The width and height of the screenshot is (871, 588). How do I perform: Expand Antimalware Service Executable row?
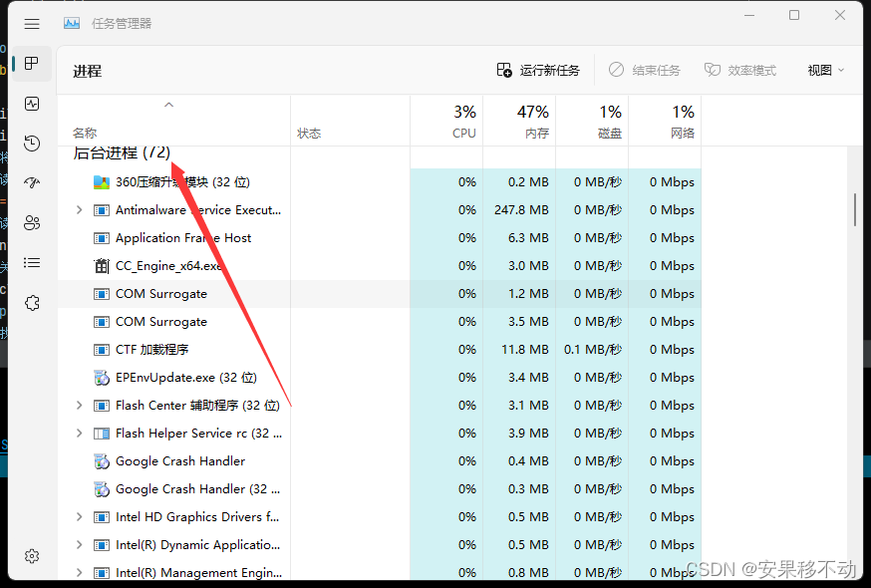(x=79, y=210)
